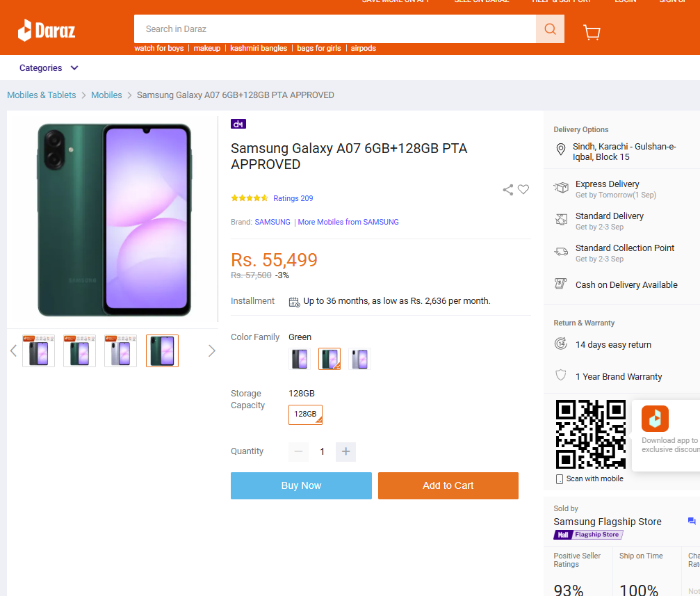Viewport: 700px width, 596px height.
Task: Click Express Delivery option text
Action: (x=607, y=184)
